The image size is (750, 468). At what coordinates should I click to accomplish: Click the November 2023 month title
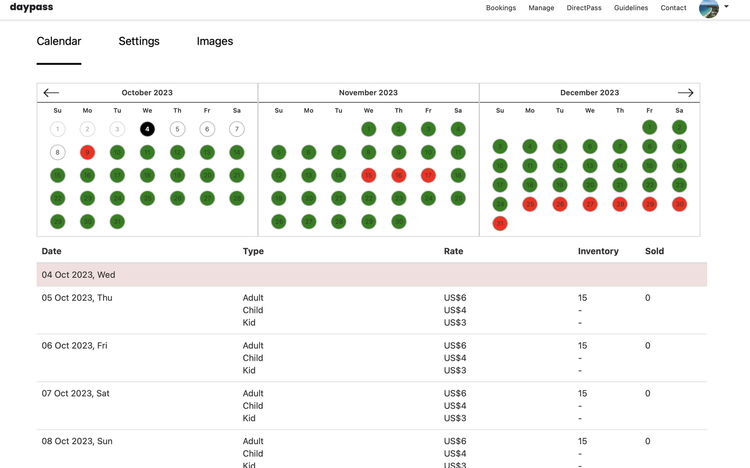(368, 92)
